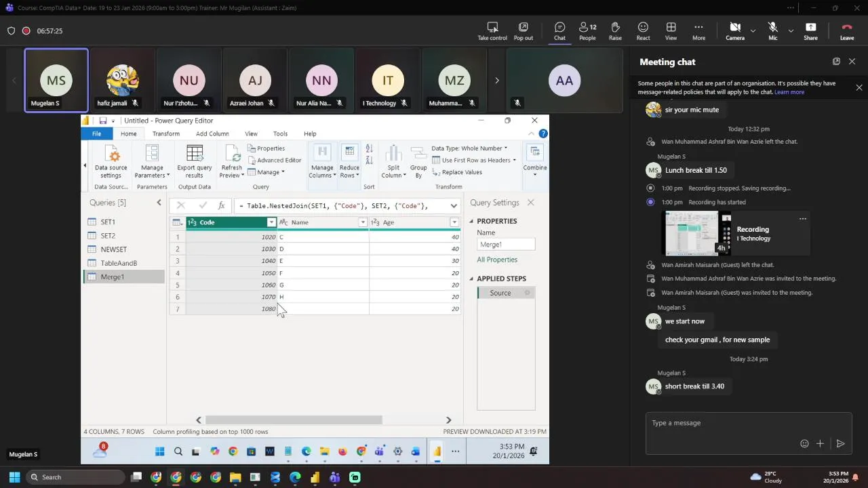868x488 pixels.
Task: Close the Query Settings pane
Action: (531, 203)
